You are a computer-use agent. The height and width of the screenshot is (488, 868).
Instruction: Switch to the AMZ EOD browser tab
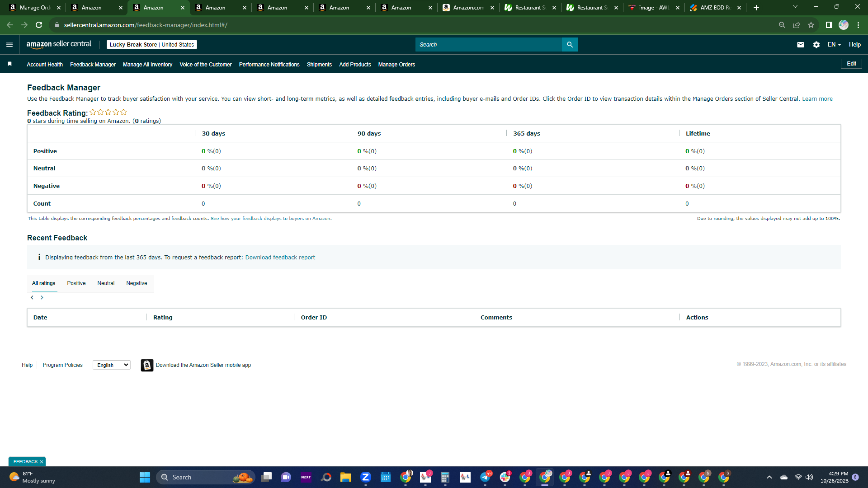(715, 8)
